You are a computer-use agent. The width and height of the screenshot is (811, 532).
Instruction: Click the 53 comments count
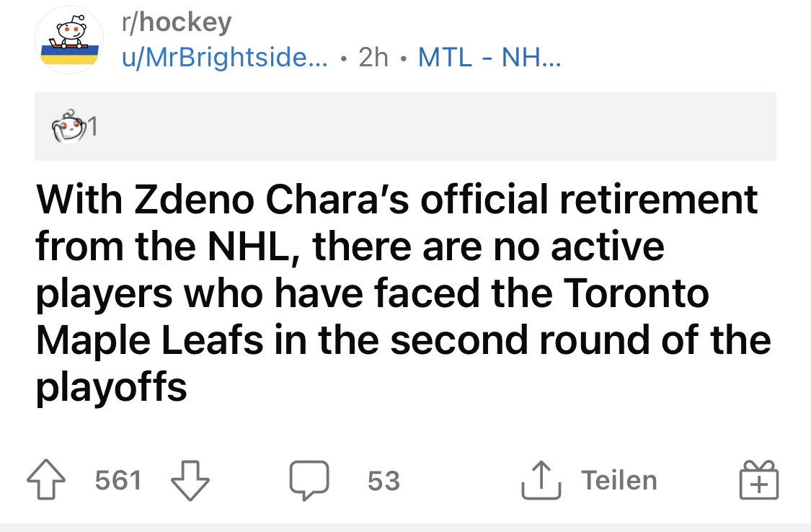(383, 481)
